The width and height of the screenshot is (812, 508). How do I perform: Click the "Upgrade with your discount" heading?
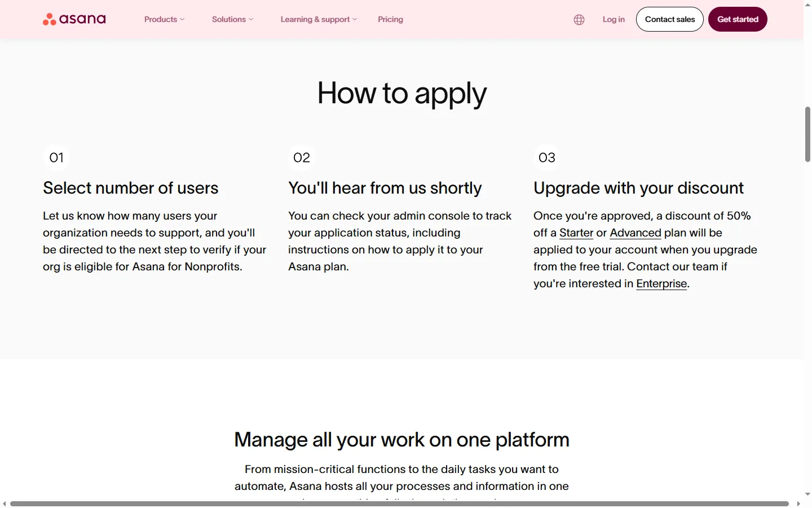(638, 188)
